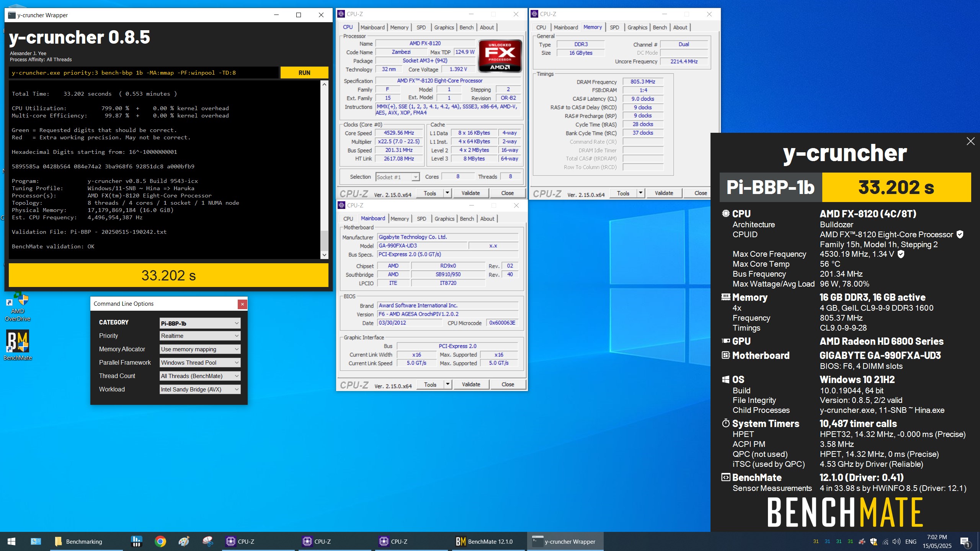Screen dimensions: 980x551
Task: Click Validate in the Memory tab window
Action: click(664, 193)
